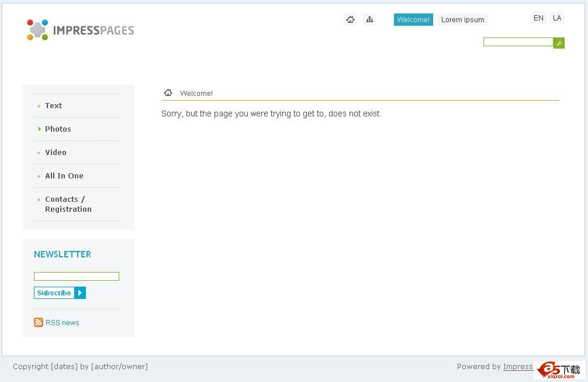This screenshot has width=588, height=382.
Task: Click the breadcrumb home icon
Action: pyautogui.click(x=168, y=93)
